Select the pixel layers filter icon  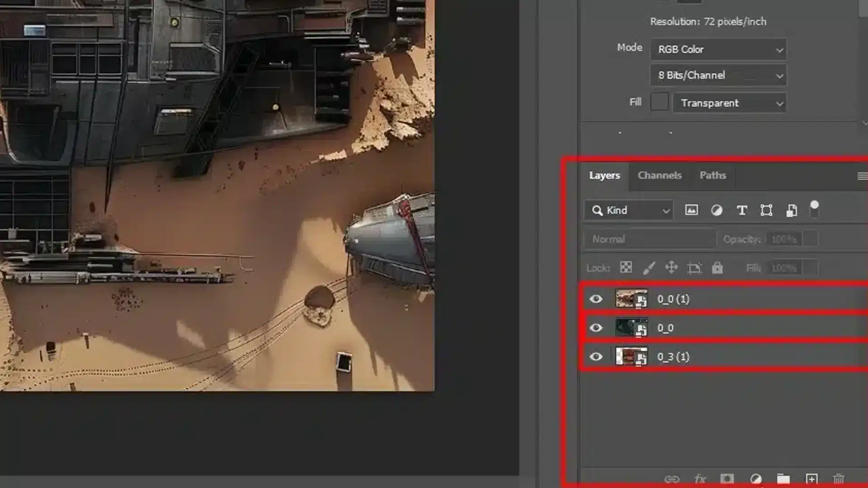click(x=692, y=210)
